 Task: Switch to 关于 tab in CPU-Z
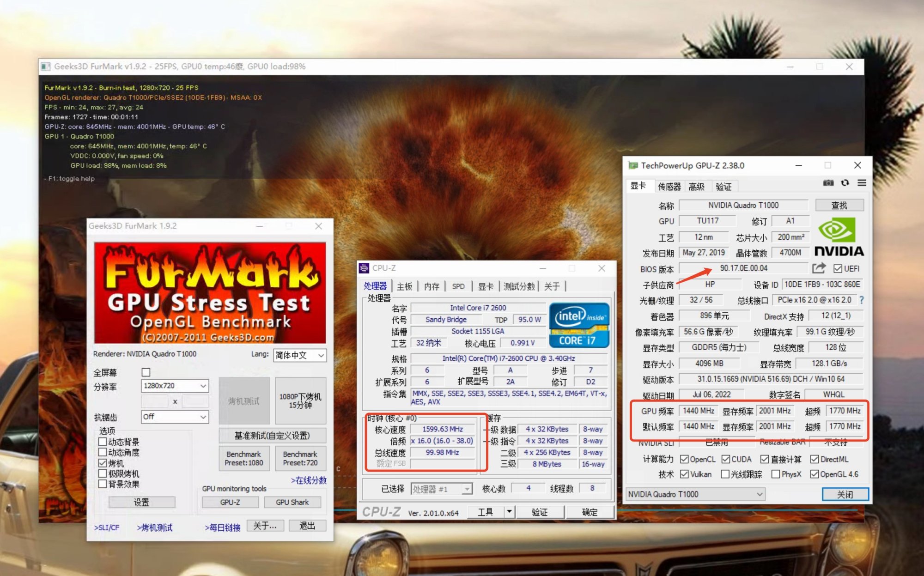point(552,286)
